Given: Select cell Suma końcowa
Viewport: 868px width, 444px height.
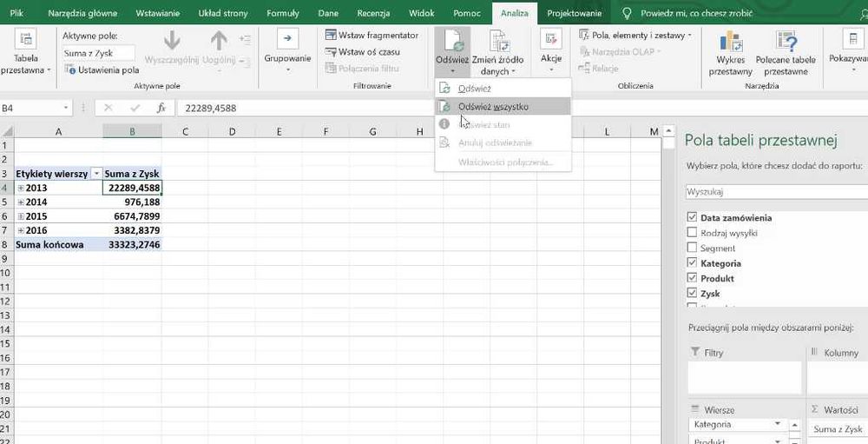Looking at the screenshot, I should (x=58, y=244).
